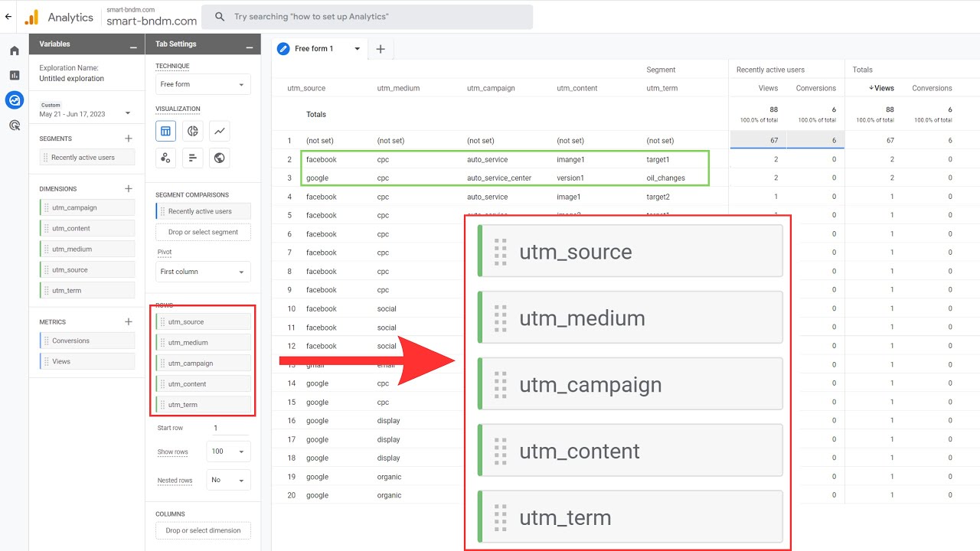The width and height of the screenshot is (980, 551).
Task: Click the target2 term cell
Action: (658, 197)
